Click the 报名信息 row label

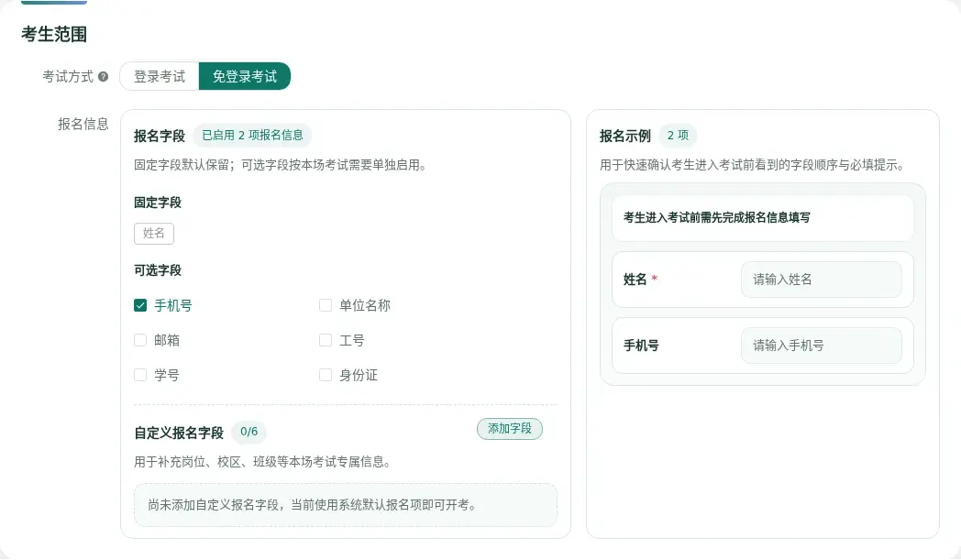pos(83,125)
